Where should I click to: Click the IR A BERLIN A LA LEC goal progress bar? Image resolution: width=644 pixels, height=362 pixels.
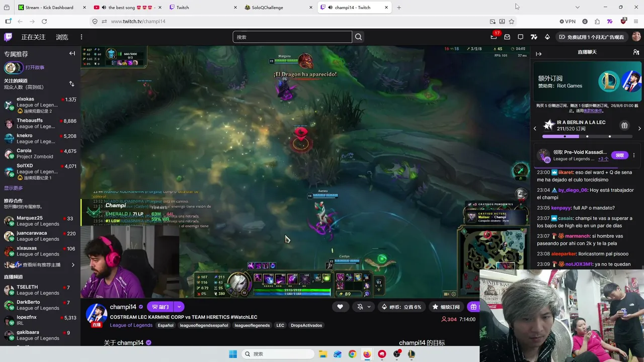tap(587, 136)
